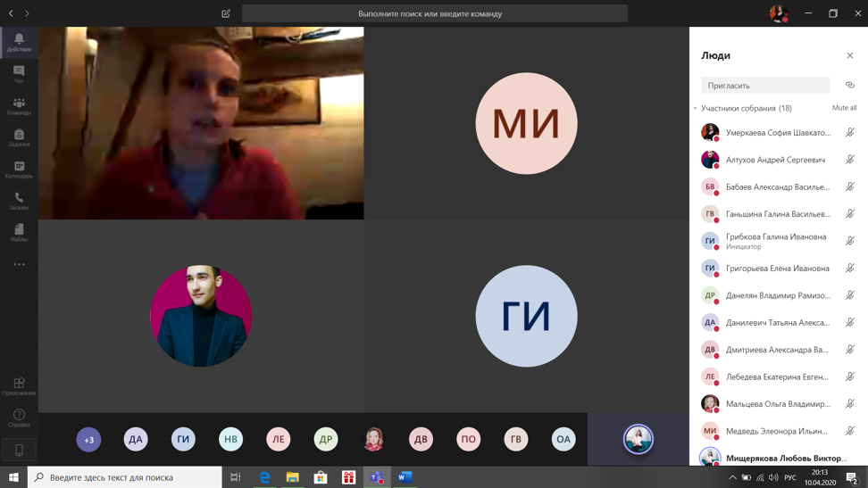Image resolution: width=868 pixels, height=488 pixels.
Task: Open Команды (Teams) in left sidebar
Action: (x=19, y=106)
